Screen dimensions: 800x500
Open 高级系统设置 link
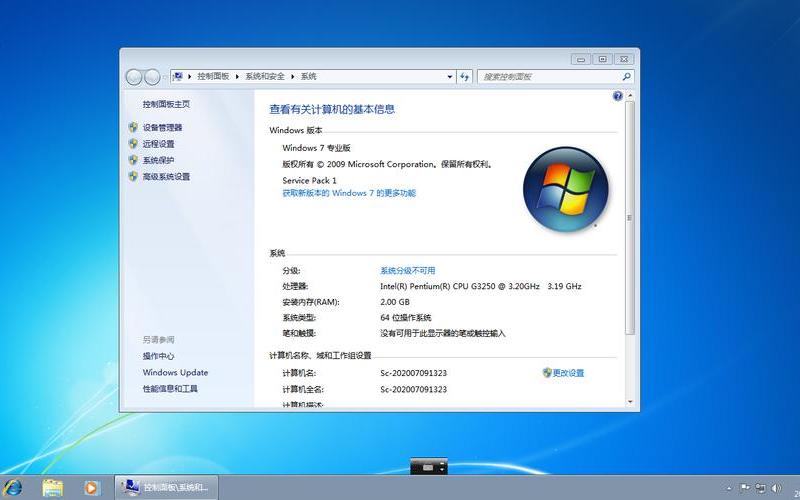coord(166,177)
